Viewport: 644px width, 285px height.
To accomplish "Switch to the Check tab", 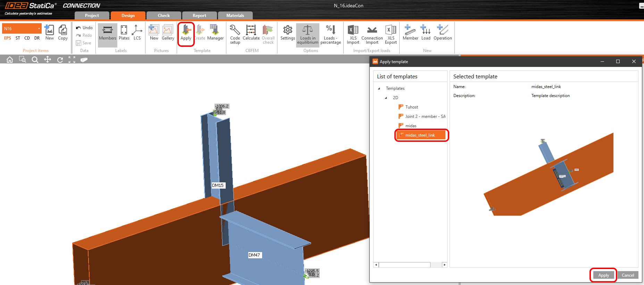I will pos(164,16).
